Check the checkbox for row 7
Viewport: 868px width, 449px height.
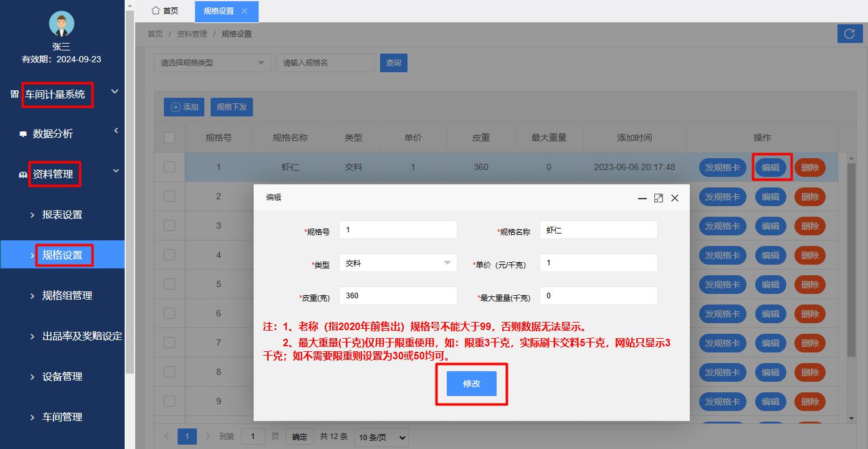pos(169,343)
